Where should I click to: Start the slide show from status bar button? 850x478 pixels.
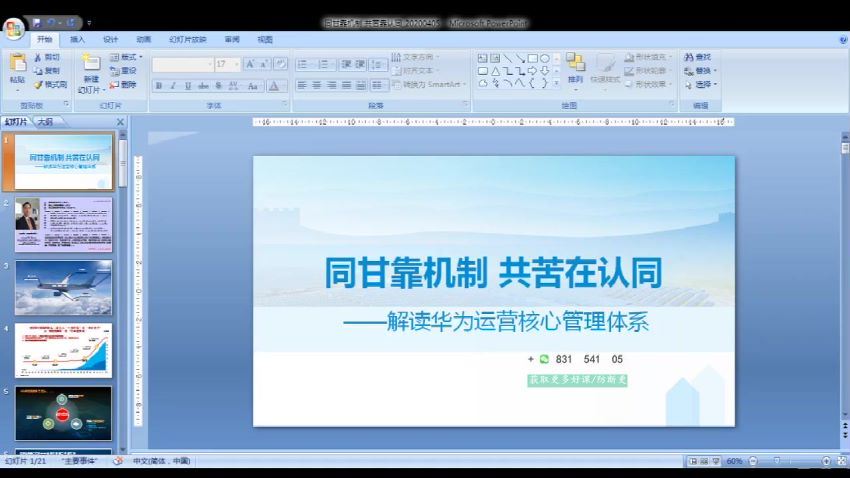(716, 461)
